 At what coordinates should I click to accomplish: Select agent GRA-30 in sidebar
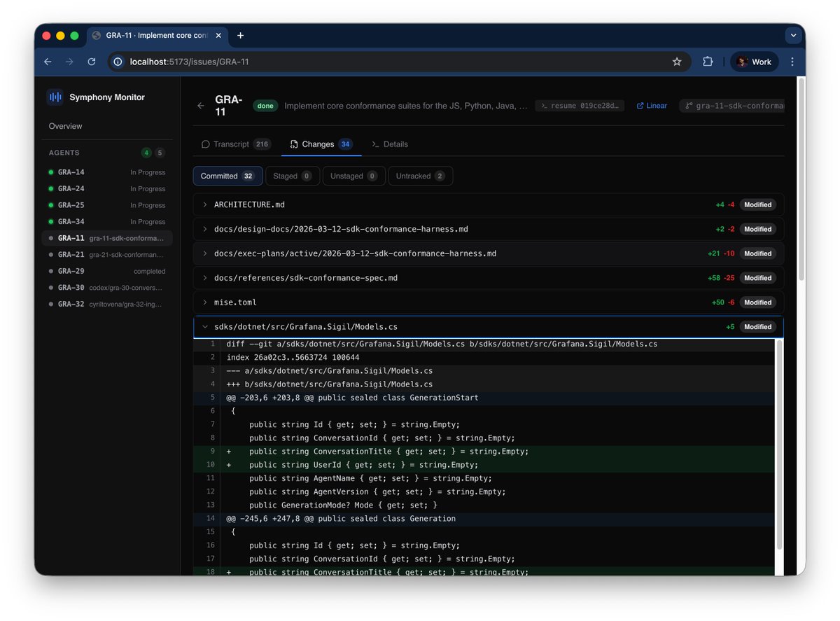(x=106, y=287)
